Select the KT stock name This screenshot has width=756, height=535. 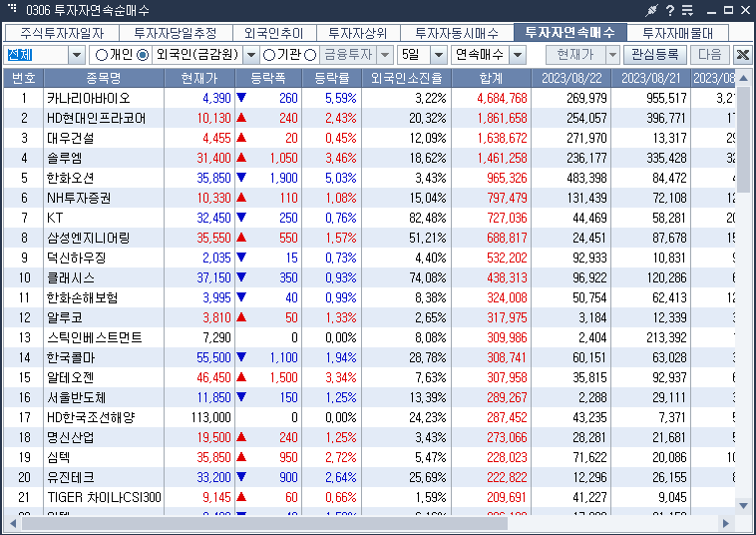pos(55,218)
